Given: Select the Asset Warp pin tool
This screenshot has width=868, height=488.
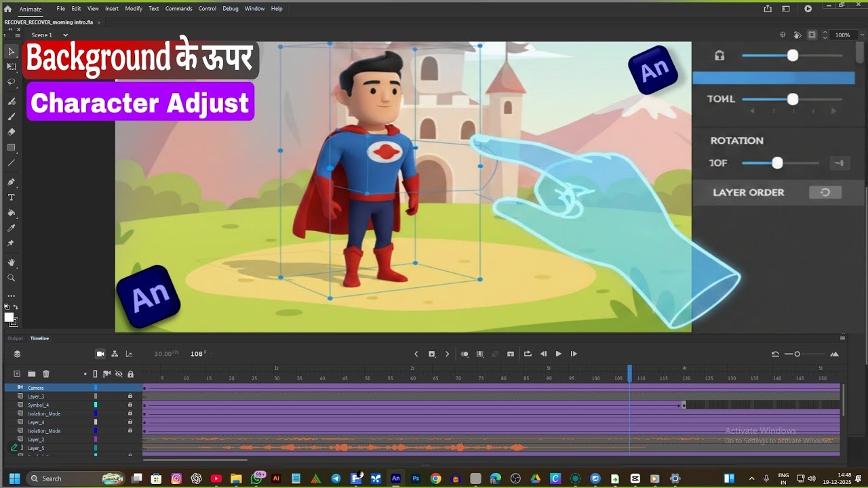Looking at the screenshot, I should [x=11, y=243].
